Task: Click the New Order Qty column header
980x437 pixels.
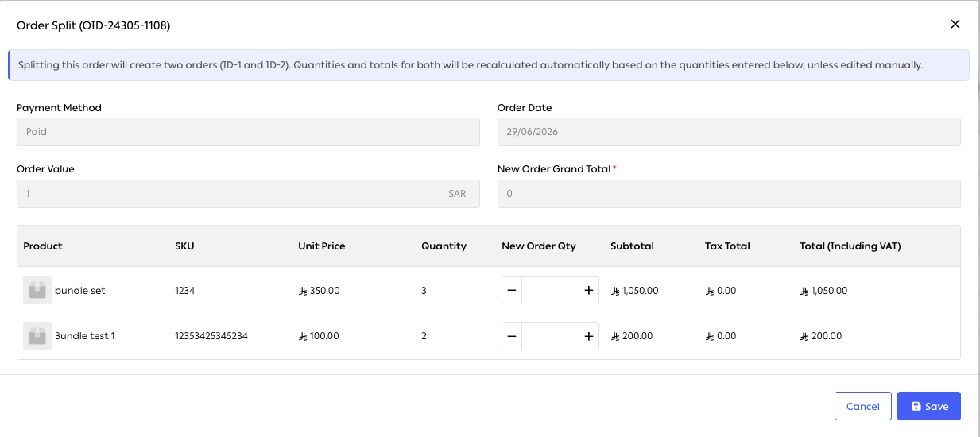Action: [539, 246]
